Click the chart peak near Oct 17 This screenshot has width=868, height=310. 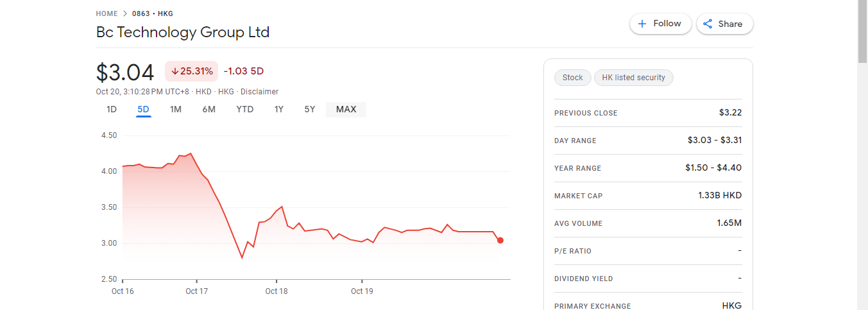[191, 153]
